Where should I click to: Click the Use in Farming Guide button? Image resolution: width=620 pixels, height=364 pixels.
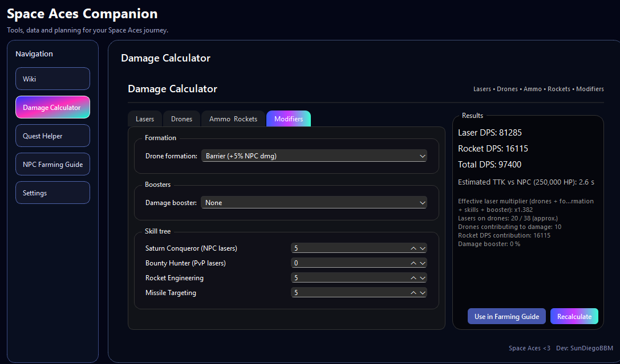506,316
